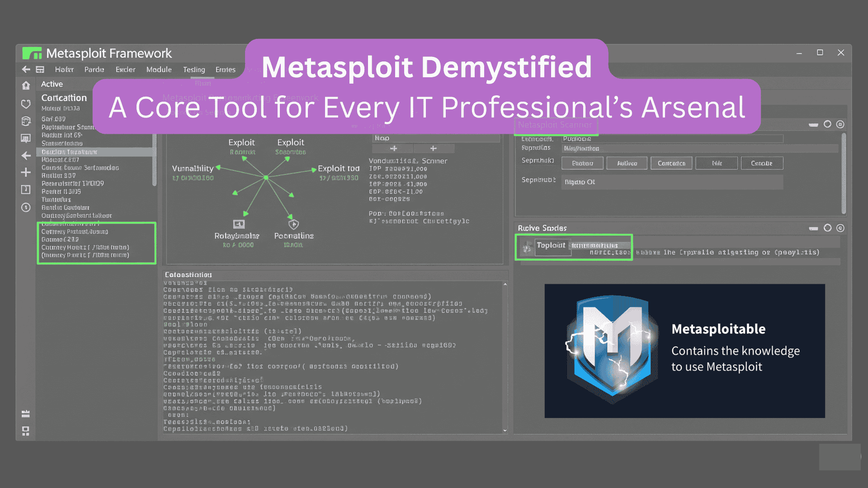Click the Poonatlins label in diagram
Screen dimensions: 868x488
click(x=294, y=235)
